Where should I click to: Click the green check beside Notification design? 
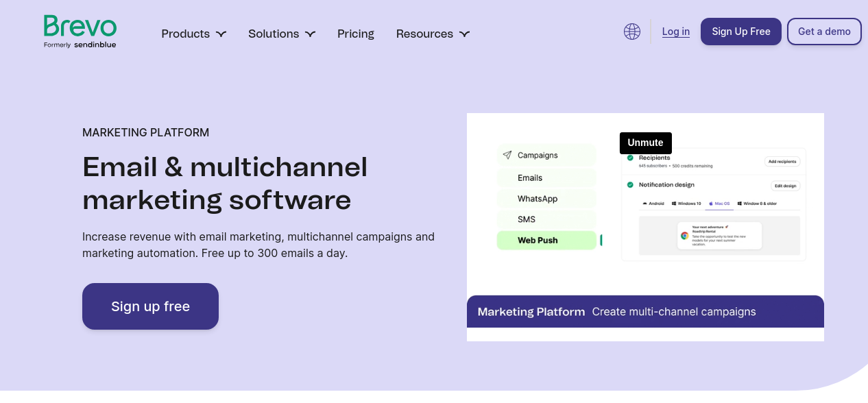point(629,184)
